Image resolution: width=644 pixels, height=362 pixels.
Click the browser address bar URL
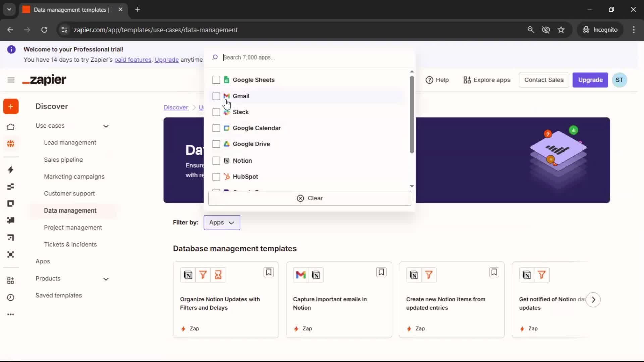(156, 30)
